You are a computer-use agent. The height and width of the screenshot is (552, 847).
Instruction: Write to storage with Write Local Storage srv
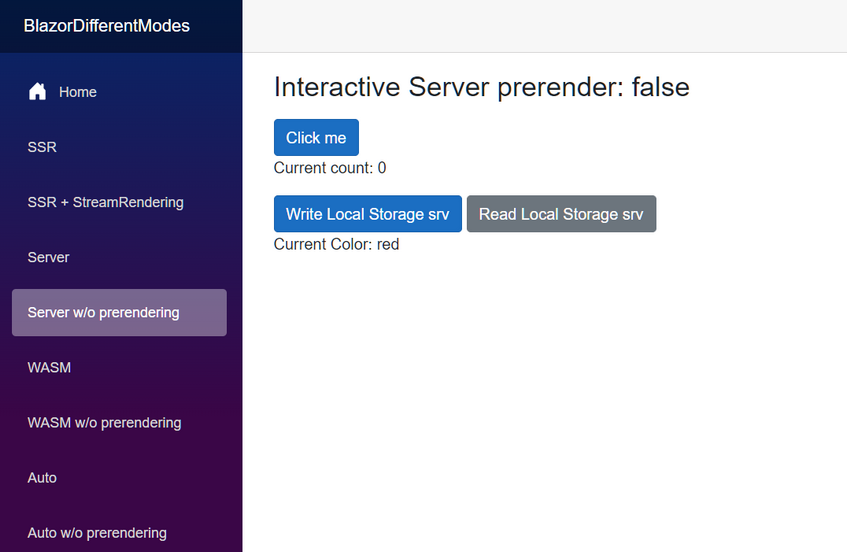pyautogui.click(x=367, y=214)
